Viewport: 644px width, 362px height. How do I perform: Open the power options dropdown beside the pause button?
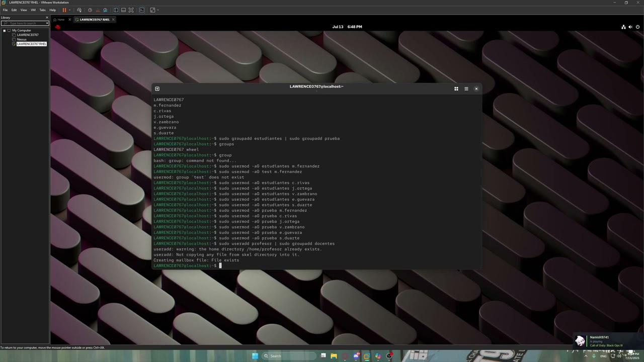click(x=69, y=10)
